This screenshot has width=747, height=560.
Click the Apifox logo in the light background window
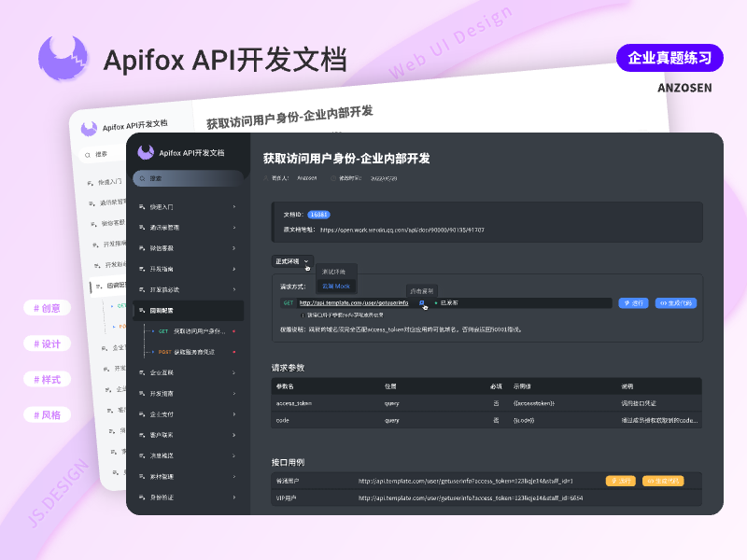click(x=89, y=128)
